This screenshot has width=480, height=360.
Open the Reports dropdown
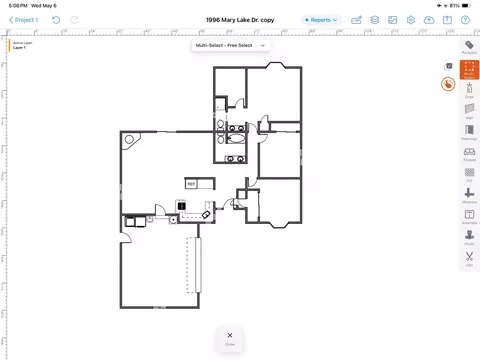click(x=321, y=20)
